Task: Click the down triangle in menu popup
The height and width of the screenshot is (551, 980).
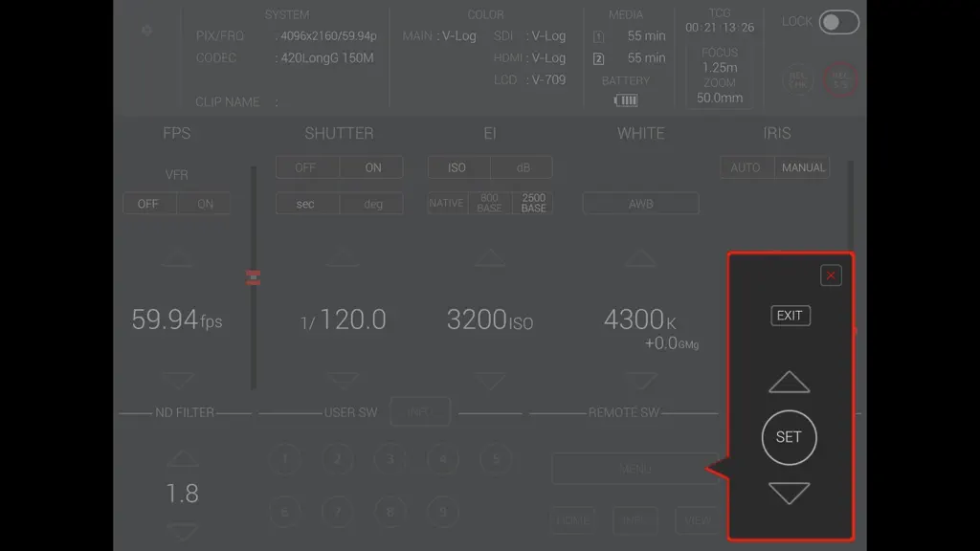Action: coord(789,493)
